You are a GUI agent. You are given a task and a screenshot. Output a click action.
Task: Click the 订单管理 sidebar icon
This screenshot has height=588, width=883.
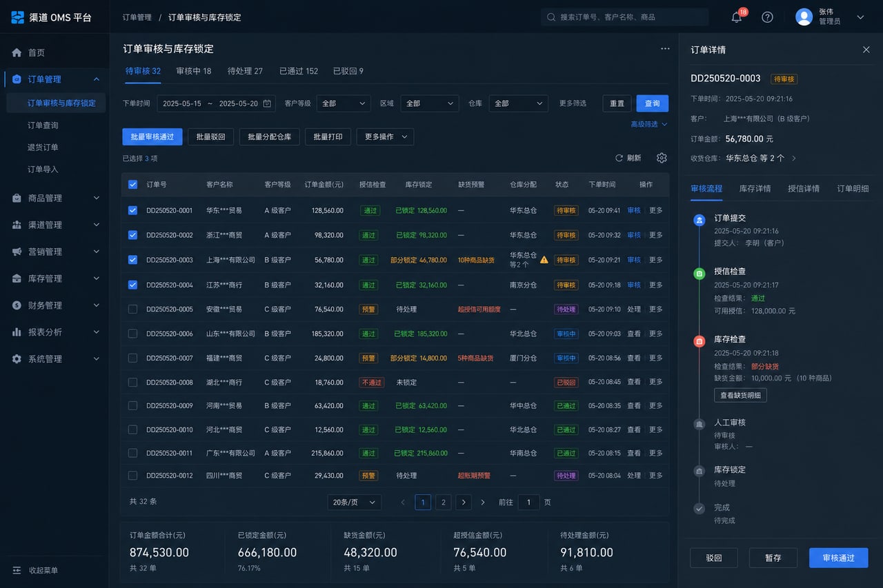[17, 79]
